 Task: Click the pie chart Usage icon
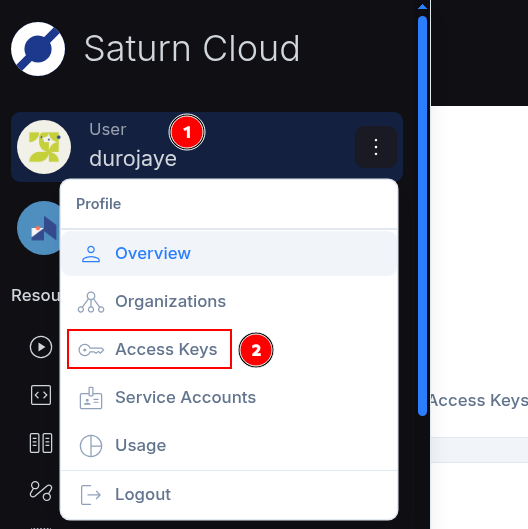91,446
